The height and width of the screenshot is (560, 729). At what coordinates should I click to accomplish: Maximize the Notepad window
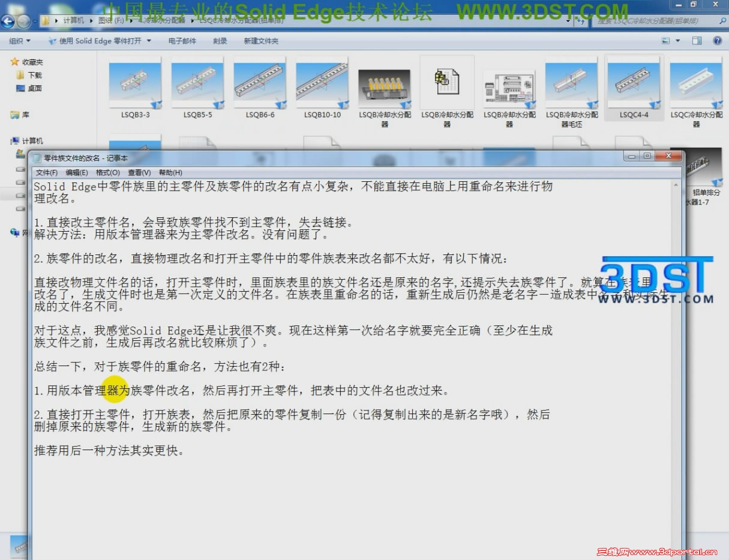(x=647, y=156)
